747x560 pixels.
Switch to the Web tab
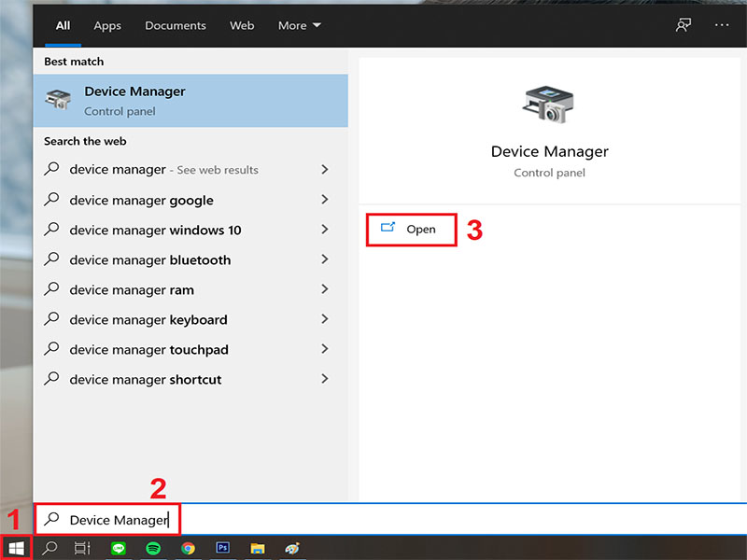[242, 25]
